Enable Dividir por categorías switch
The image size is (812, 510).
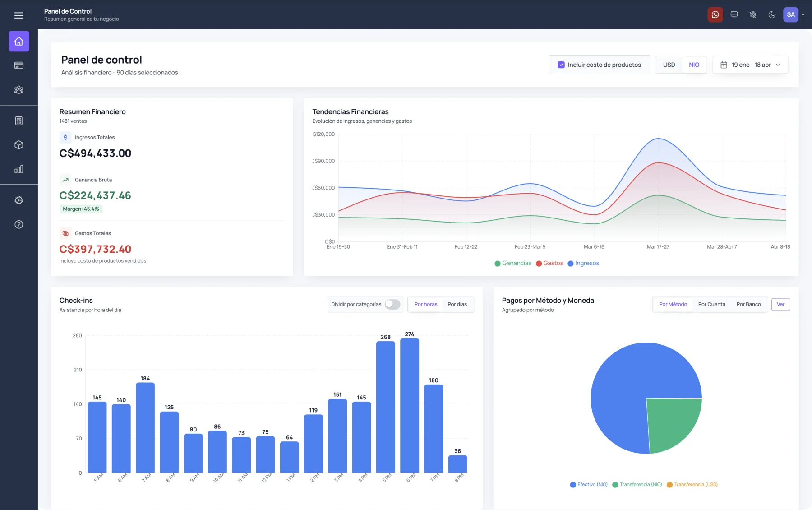(392, 304)
